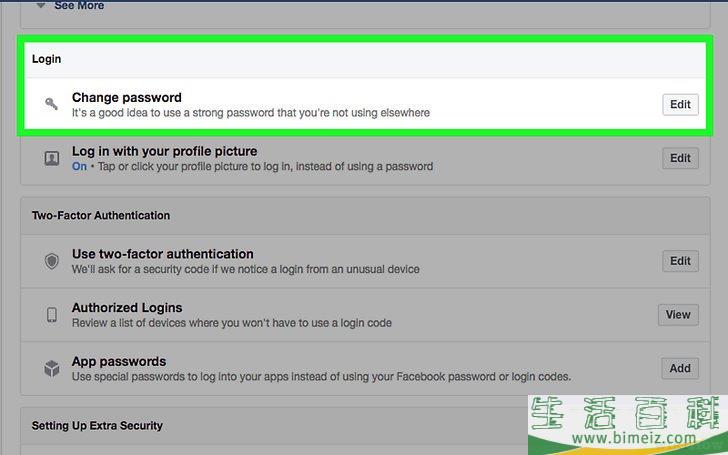The height and width of the screenshot is (455, 728).
Task: Edit the Change password setting
Action: click(x=680, y=104)
